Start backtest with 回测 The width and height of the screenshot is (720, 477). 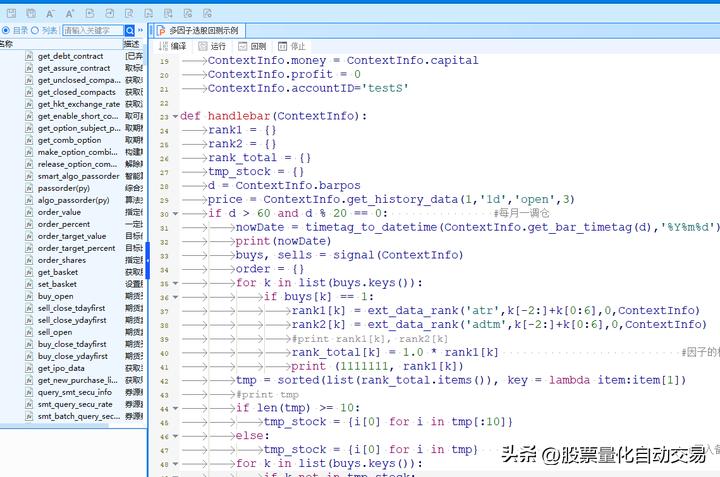pyautogui.click(x=252, y=46)
